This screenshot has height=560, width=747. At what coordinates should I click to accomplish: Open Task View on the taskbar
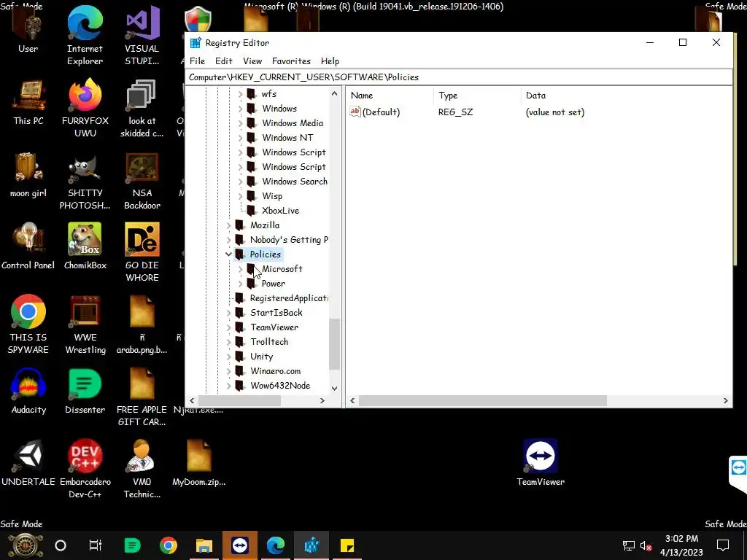(96, 545)
